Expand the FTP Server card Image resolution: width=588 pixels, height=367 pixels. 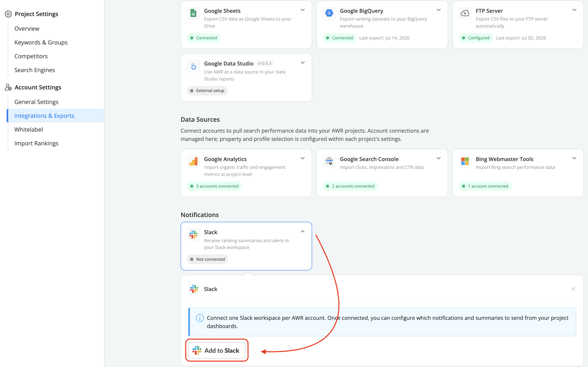(574, 10)
